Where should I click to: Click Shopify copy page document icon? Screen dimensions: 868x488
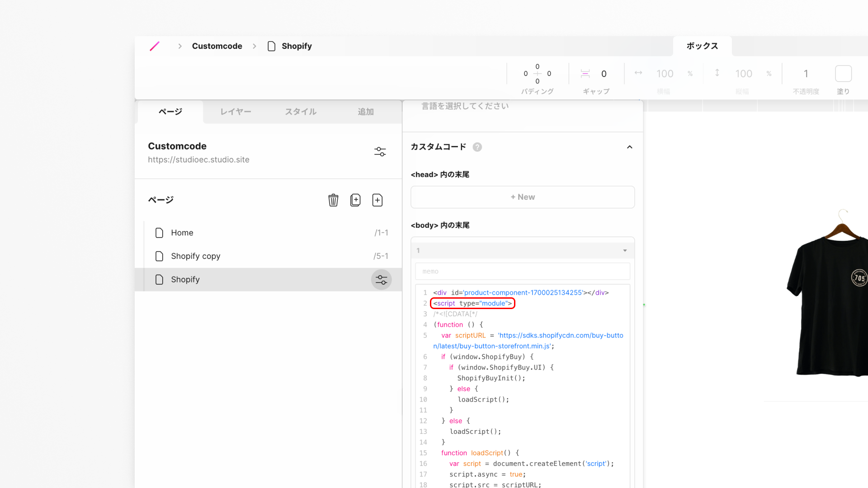159,256
